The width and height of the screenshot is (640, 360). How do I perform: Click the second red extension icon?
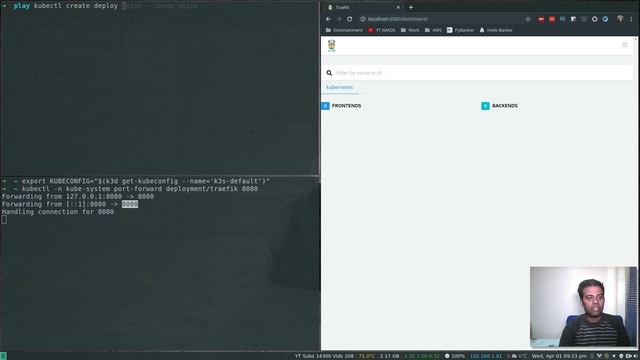coord(552,19)
